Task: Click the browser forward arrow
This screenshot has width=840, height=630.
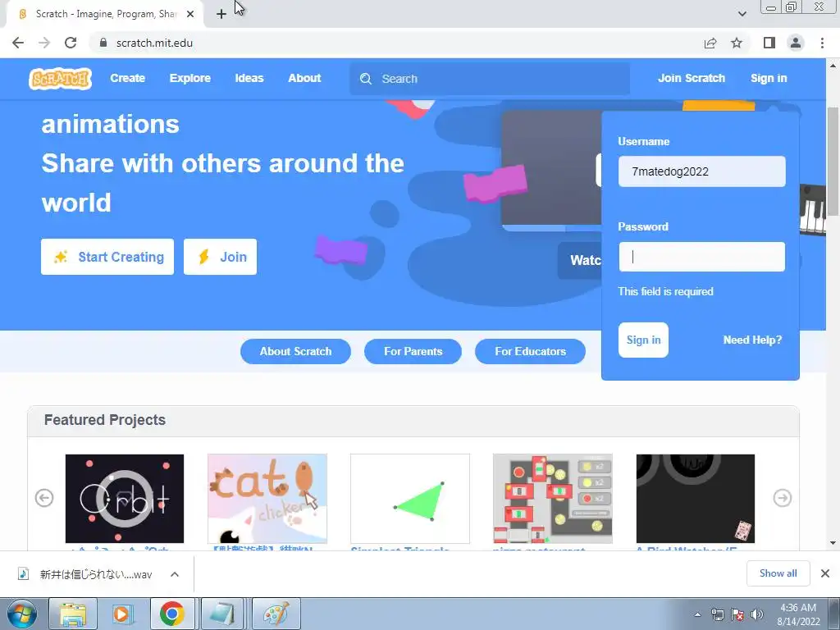Action: (x=44, y=43)
